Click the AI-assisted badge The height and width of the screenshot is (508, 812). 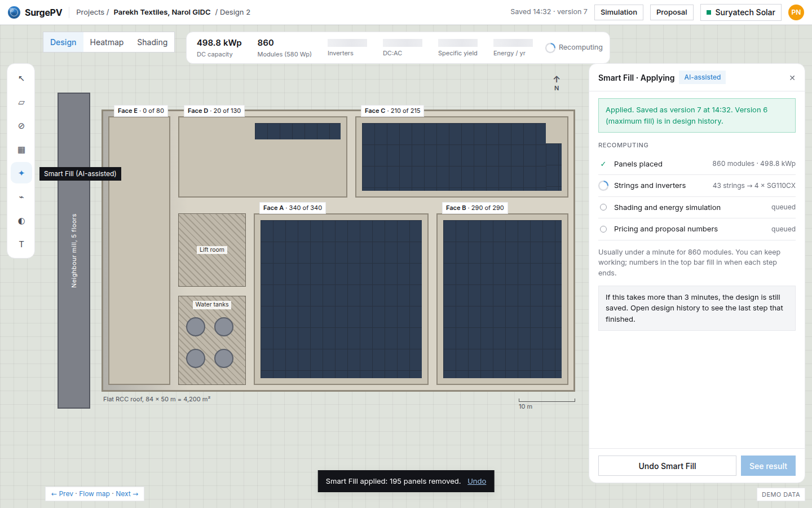(x=702, y=77)
